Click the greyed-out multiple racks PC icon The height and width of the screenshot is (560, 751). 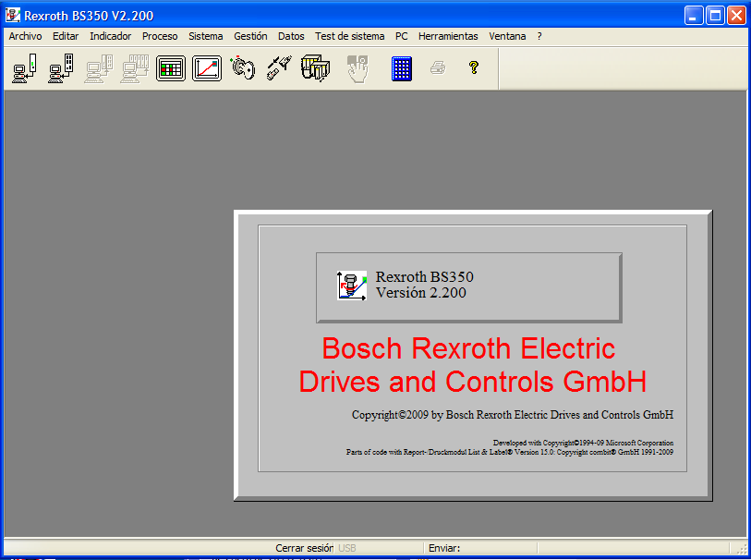(x=136, y=68)
